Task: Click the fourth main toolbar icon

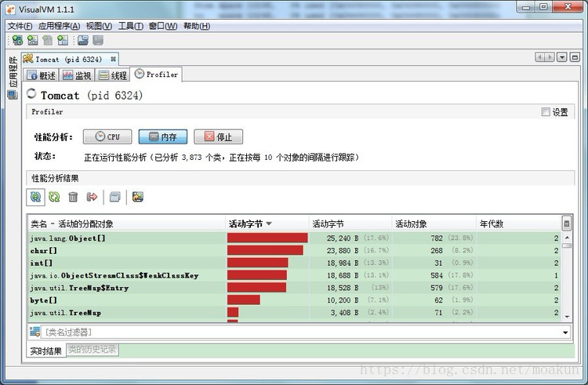Action: click(x=63, y=40)
